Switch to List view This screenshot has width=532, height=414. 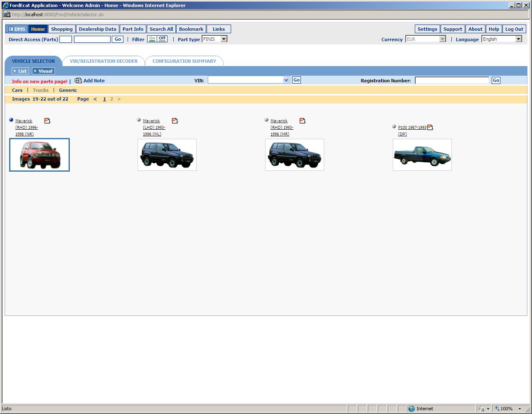coord(20,71)
